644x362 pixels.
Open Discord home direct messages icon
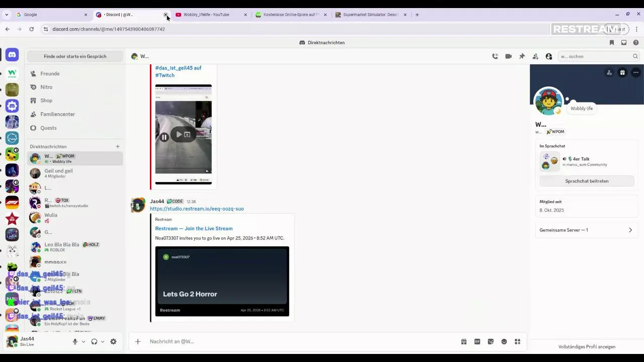[x=12, y=54]
